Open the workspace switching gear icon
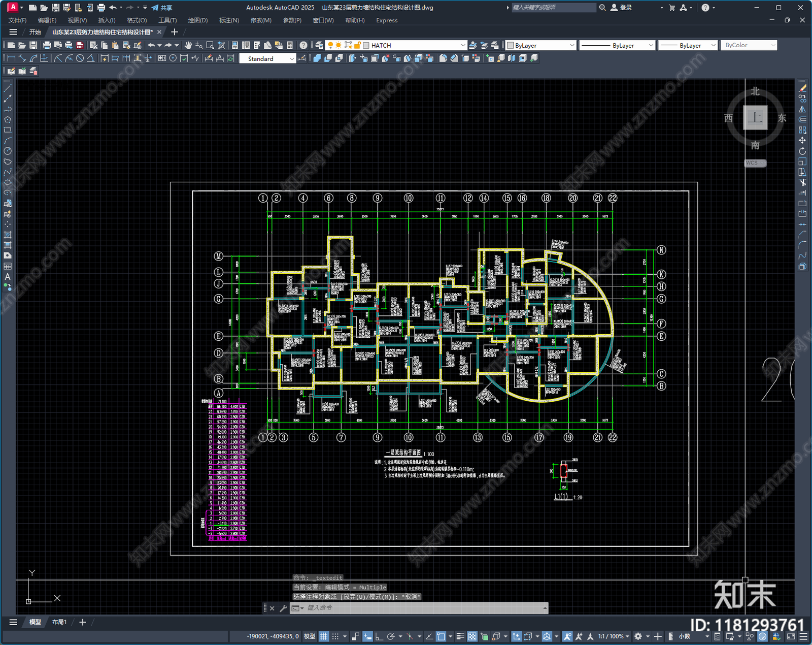Screen dimensions: 812x645 tap(638, 636)
